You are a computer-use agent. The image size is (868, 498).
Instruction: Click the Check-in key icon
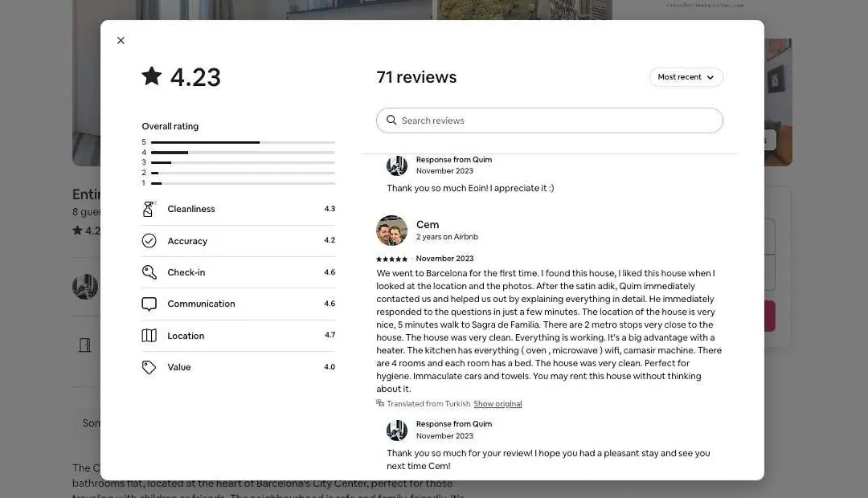[x=149, y=272]
